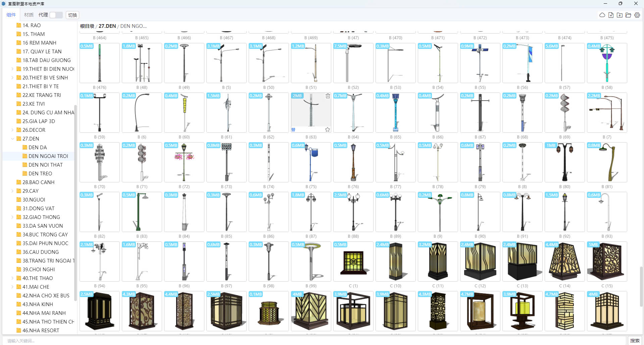Expand the 32.GIAO THONG folder
Image resolution: width=644 pixels, height=345 pixels.
12,217
